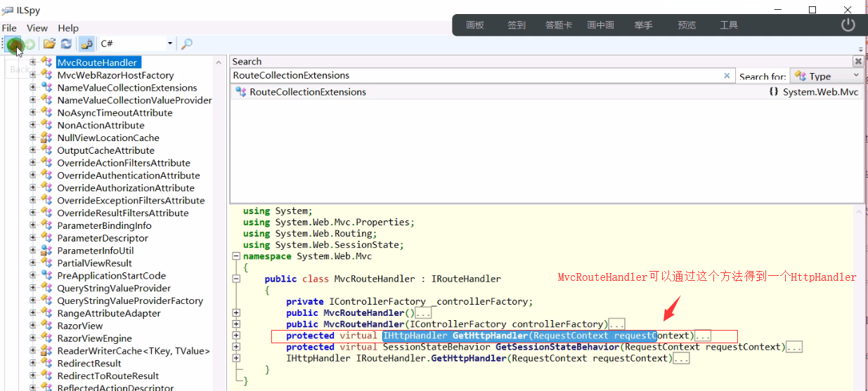Screen dimensions: 868x391
Task: Select QueryStringValueProviderFactory in the tree
Action: tap(130, 300)
